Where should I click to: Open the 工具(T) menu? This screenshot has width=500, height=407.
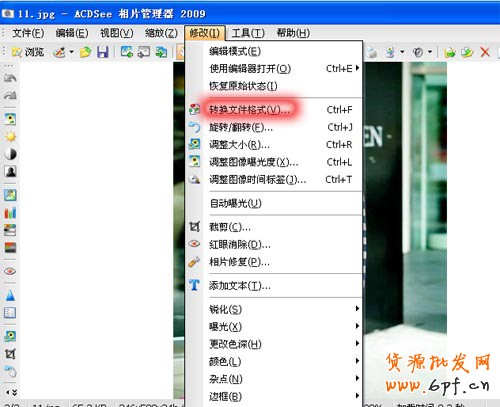point(248,33)
